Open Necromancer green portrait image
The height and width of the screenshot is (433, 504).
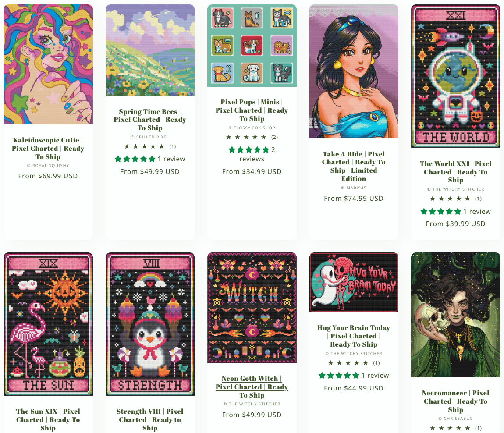tap(456, 315)
